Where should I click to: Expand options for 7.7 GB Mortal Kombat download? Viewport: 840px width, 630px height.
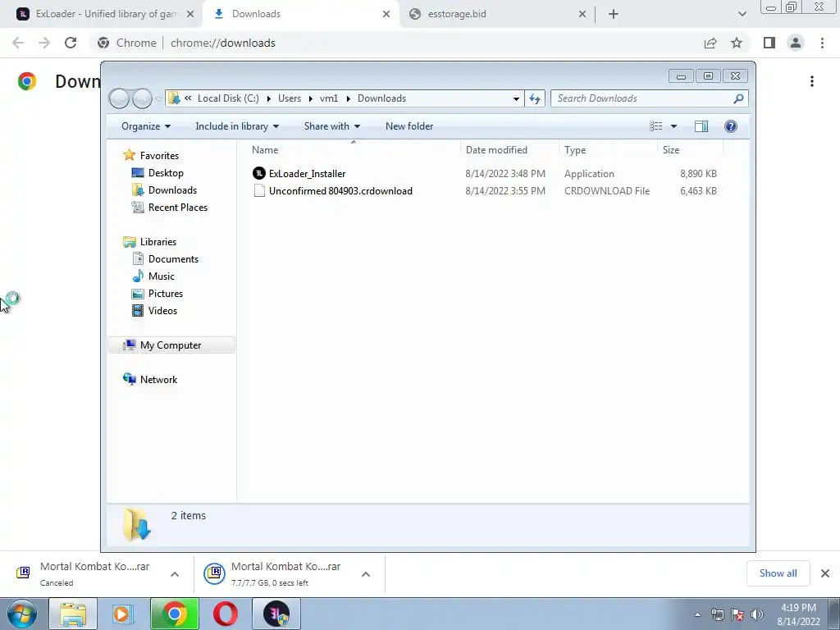tap(366, 574)
